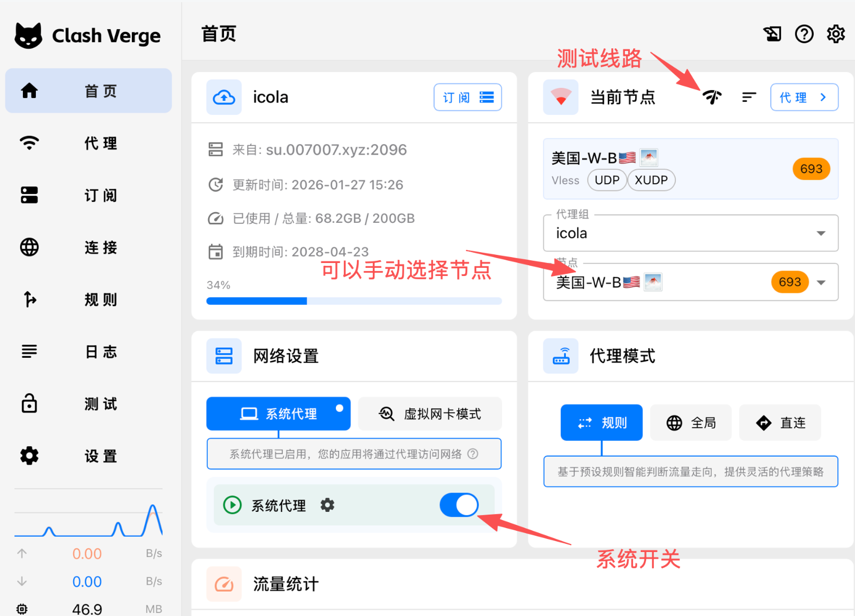Viewport: 855px width, 616px height.
Task: Click the 34% traffic usage progress bar
Action: coord(354,301)
